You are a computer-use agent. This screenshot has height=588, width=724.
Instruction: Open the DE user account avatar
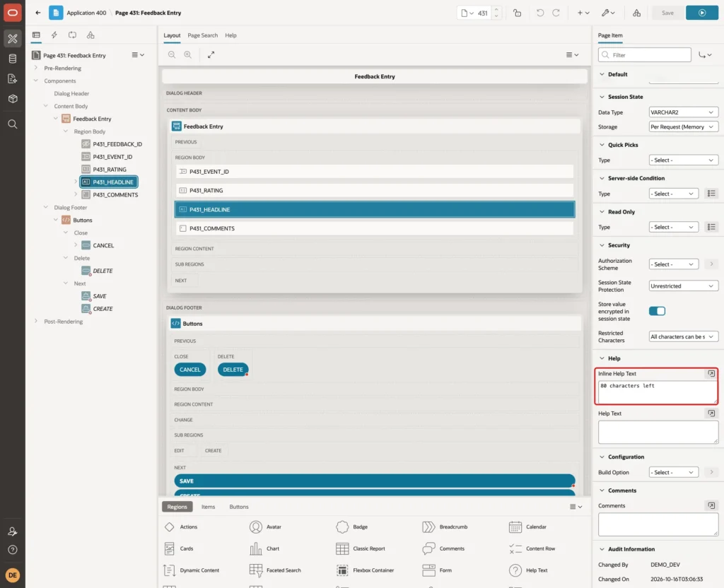tap(13, 575)
